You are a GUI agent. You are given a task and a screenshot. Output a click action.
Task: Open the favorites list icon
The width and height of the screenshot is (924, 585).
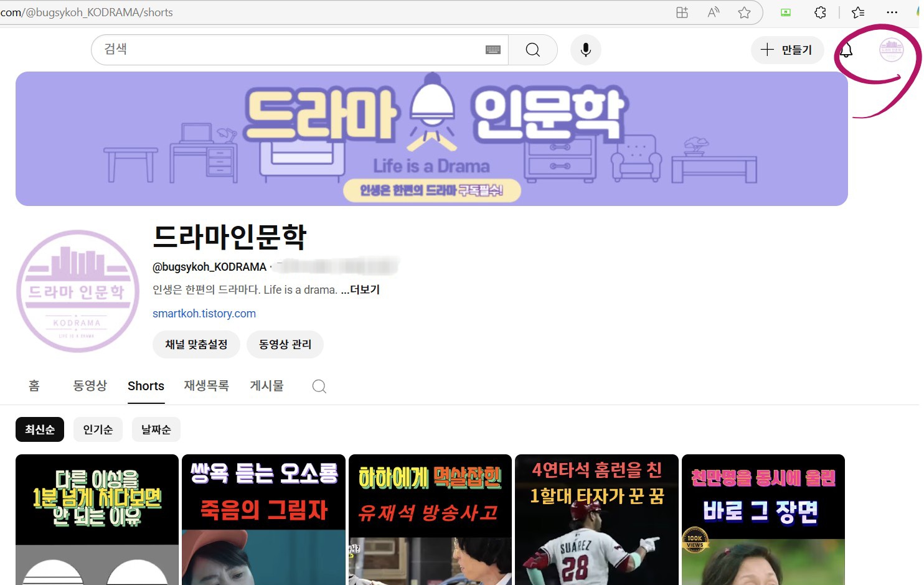(x=858, y=12)
